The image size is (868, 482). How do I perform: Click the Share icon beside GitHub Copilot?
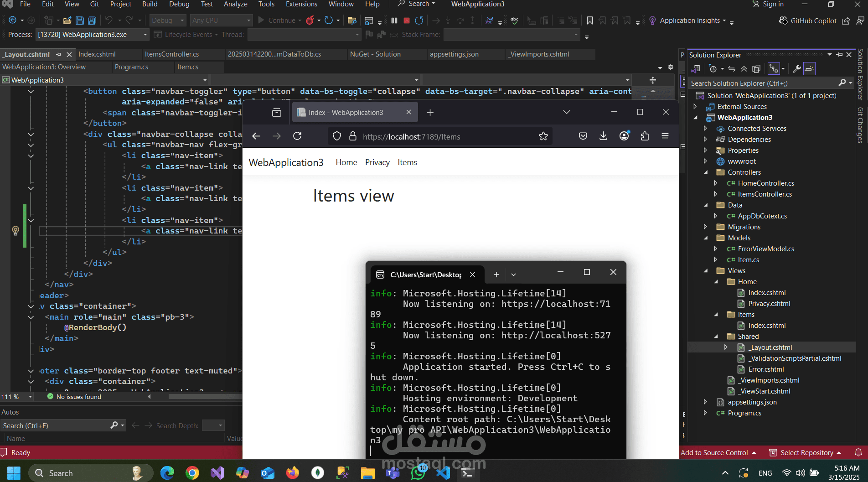(x=846, y=21)
